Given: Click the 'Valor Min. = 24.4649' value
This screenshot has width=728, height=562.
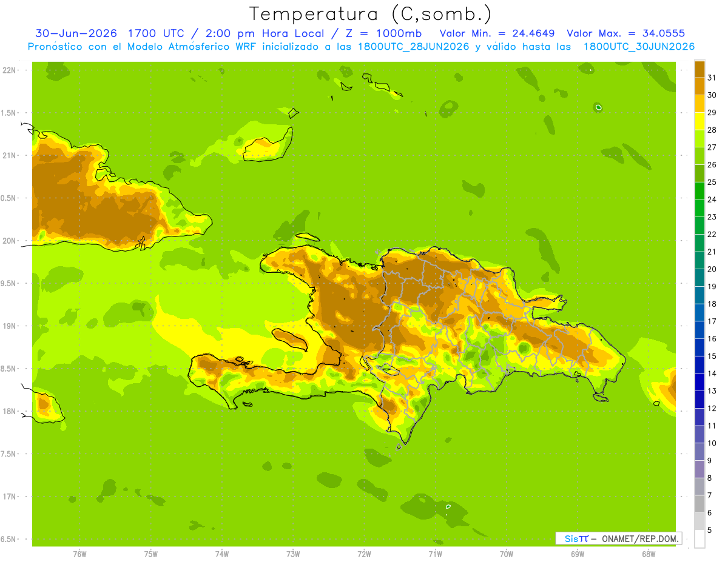Looking at the screenshot, I should (497, 33).
